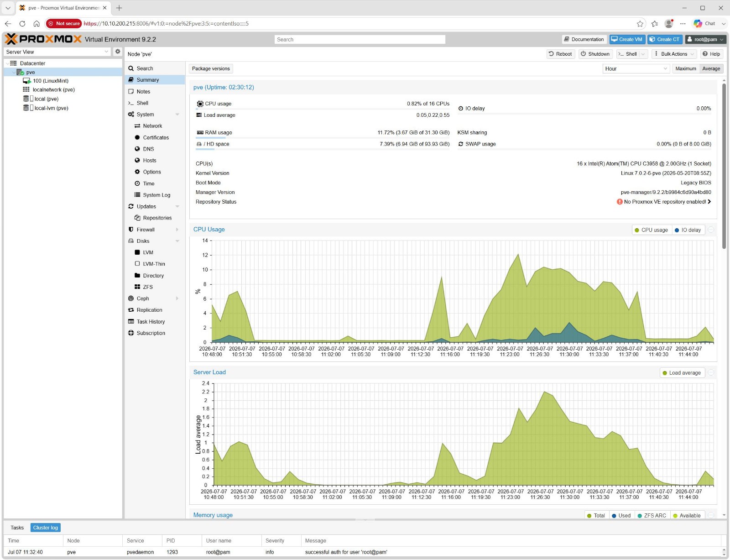Click the Proxmox logo in the header
This screenshot has width=730, height=560.
coord(43,39)
